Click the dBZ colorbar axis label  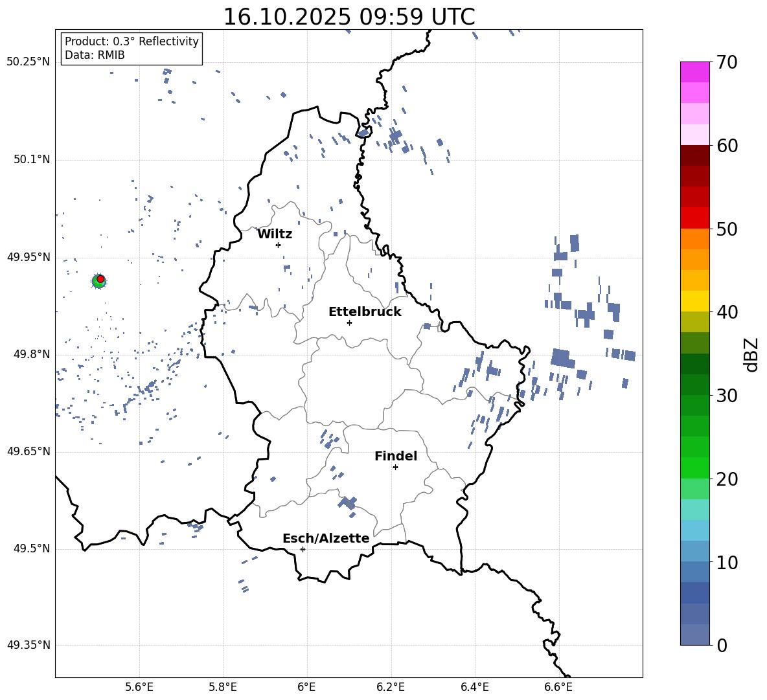coord(752,354)
